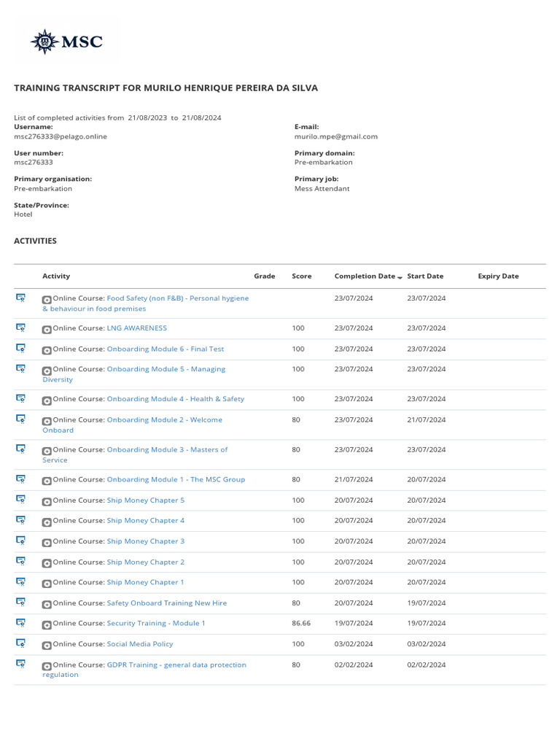
Task: Open Food Safety (non F&B) course link
Action: [145, 303]
